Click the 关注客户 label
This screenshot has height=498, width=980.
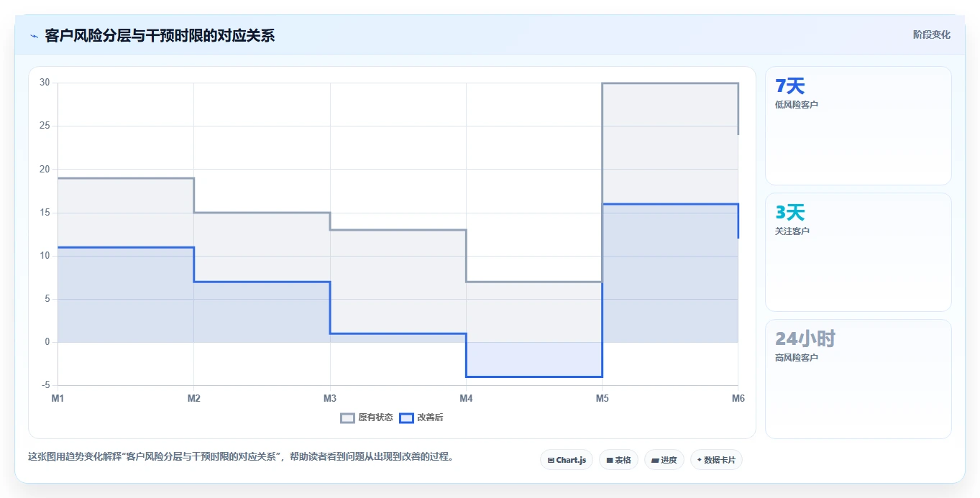tap(792, 231)
